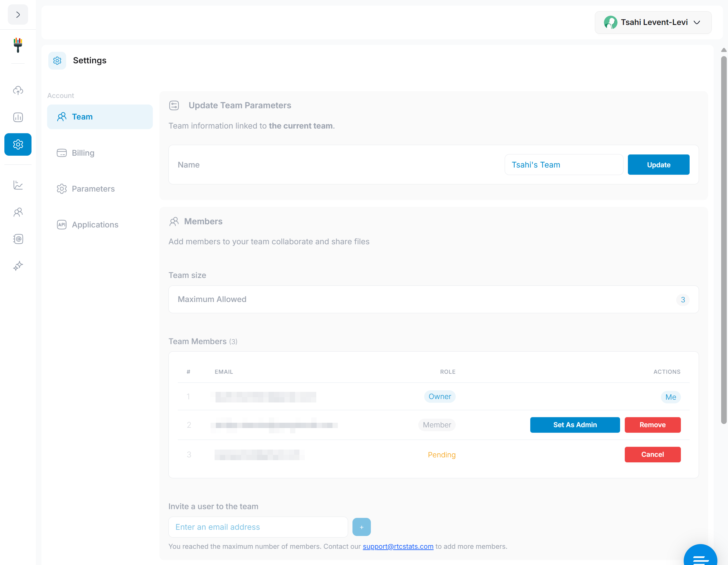
Task: Click the paintbrush logo icon
Action: tap(18, 45)
